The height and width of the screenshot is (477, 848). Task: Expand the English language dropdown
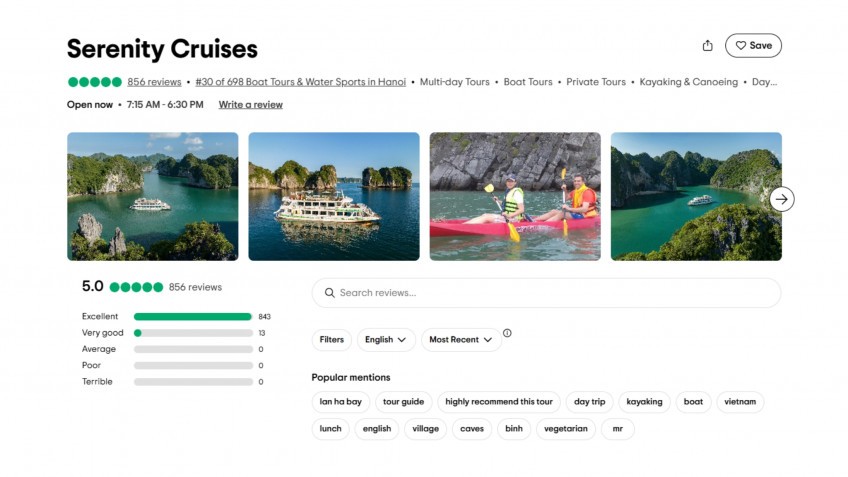tap(386, 340)
